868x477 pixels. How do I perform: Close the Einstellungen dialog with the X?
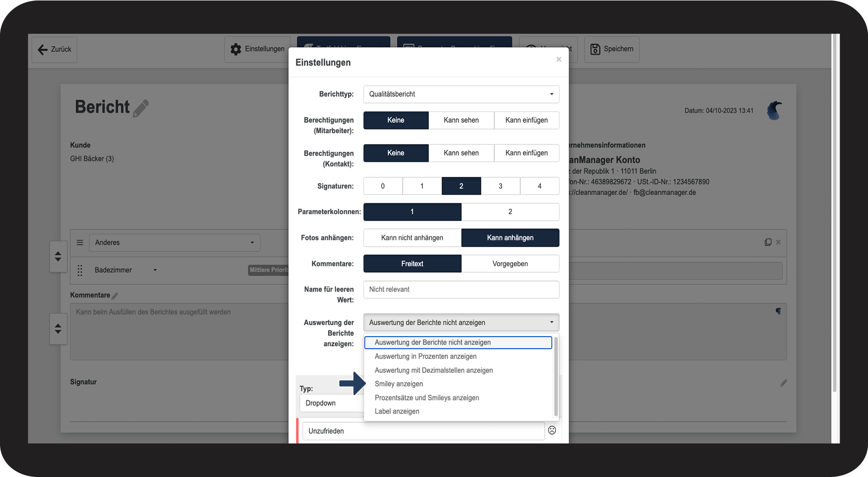(559, 59)
